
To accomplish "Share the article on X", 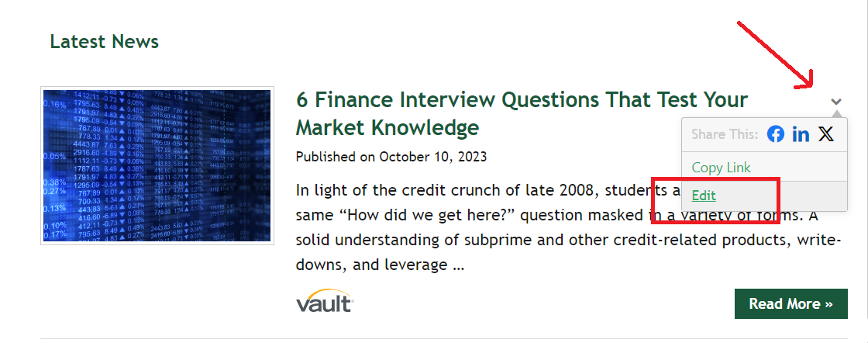I will (x=826, y=134).
